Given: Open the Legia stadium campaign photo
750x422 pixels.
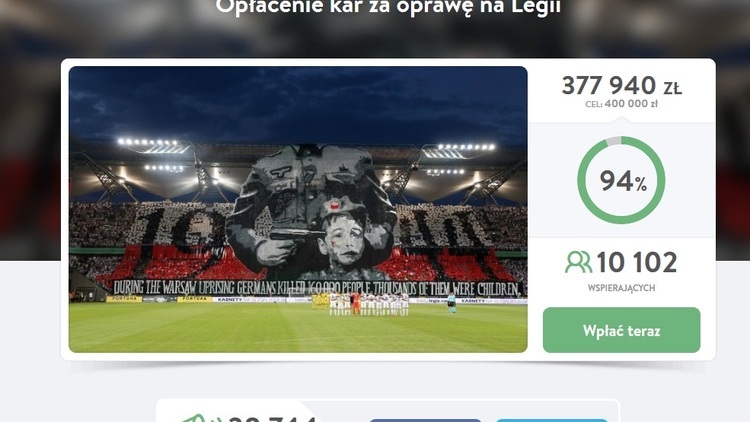Looking at the screenshot, I should (x=298, y=209).
